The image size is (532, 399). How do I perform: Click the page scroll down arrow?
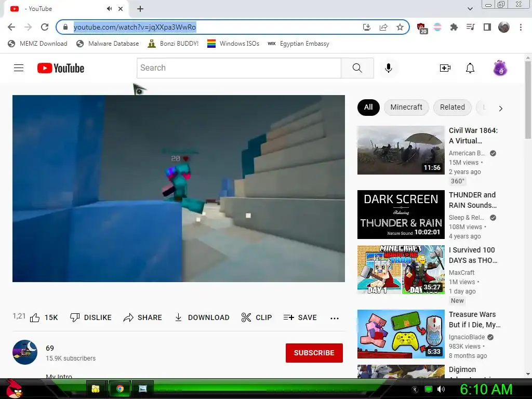tap(528, 374)
